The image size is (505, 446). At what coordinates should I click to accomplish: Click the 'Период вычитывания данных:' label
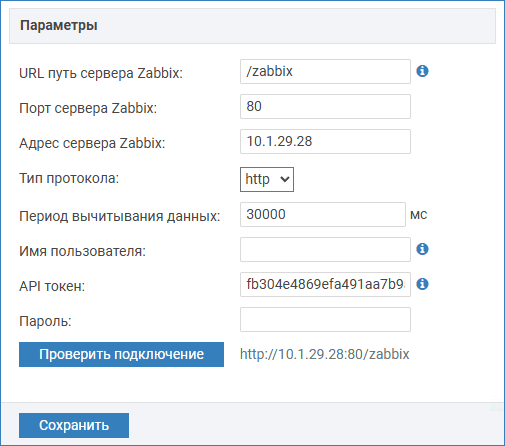(x=120, y=216)
